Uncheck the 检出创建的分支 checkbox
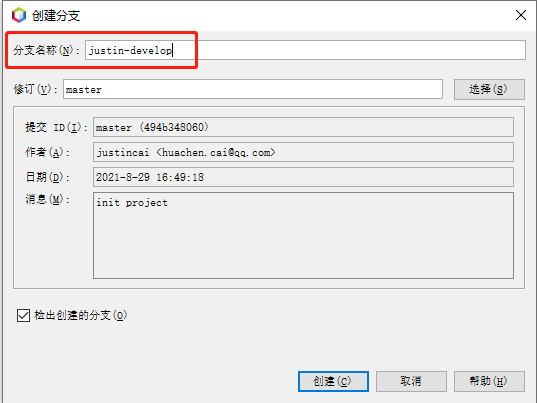 pyautogui.click(x=23, y=315)
